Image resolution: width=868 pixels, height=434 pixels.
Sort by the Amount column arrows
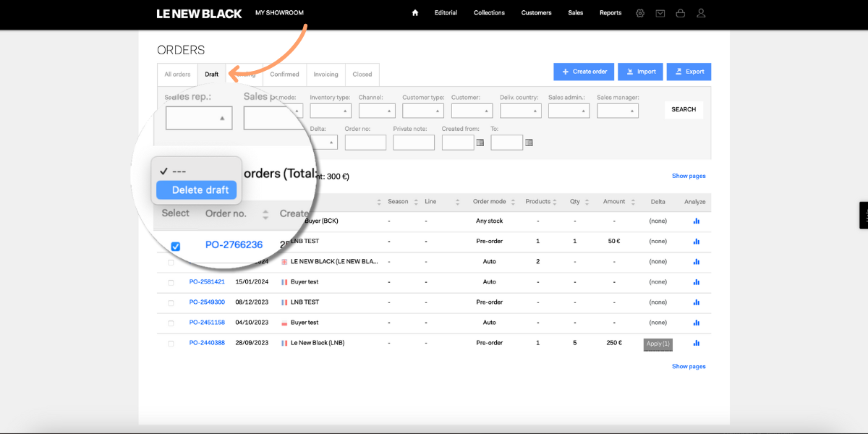click(633, 202)
